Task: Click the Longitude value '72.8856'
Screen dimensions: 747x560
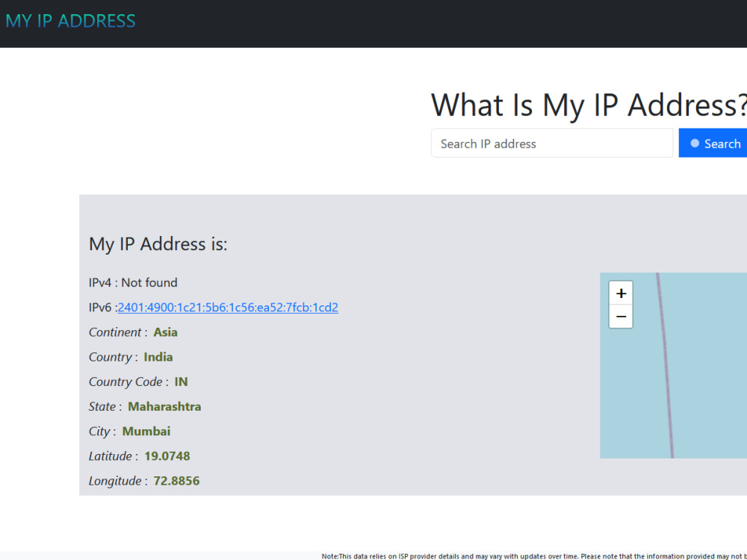Action: pyautogui.click(x=176, y=481)
